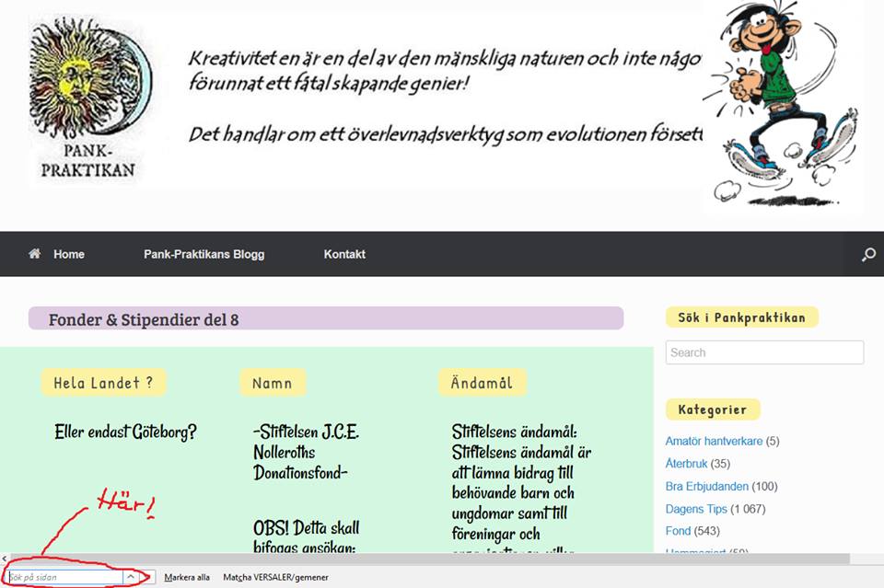Click the horizontal scrollbar track
Viewport: 884px width, 588px height.
pos(460,559)
